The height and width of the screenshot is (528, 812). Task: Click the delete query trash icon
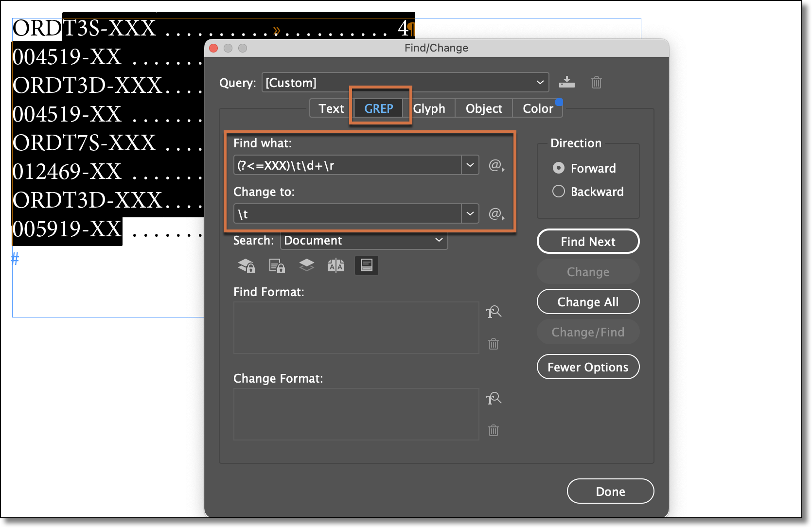(x=597, y=82)
